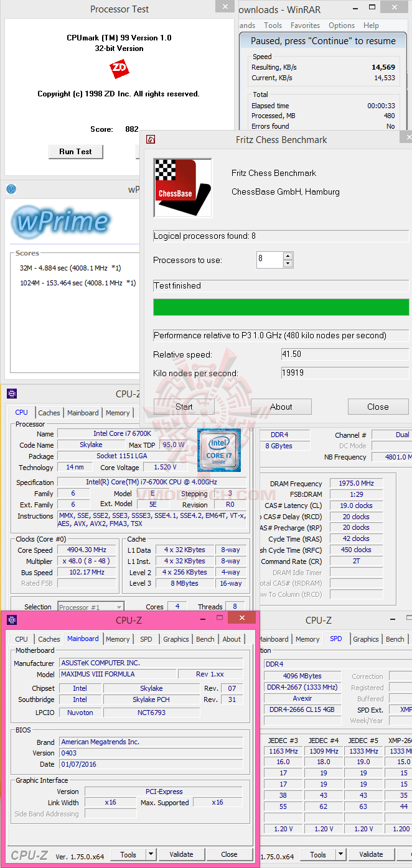Click CPU-Z logo text in Mainboard window footer
Screen dimensions: 412x868
(x=29, y=856)
